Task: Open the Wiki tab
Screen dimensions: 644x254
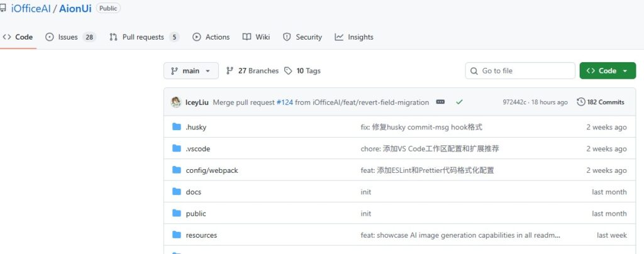Action: tap(256, 37)
